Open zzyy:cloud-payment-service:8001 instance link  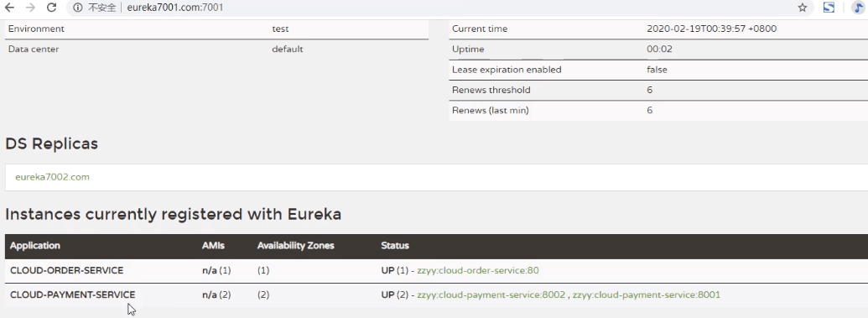pyautogui.click(x=647, y=295)
